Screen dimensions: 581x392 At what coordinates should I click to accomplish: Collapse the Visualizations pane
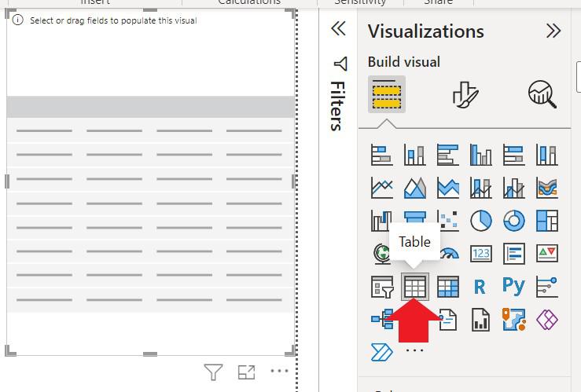[x=553, y=31]
